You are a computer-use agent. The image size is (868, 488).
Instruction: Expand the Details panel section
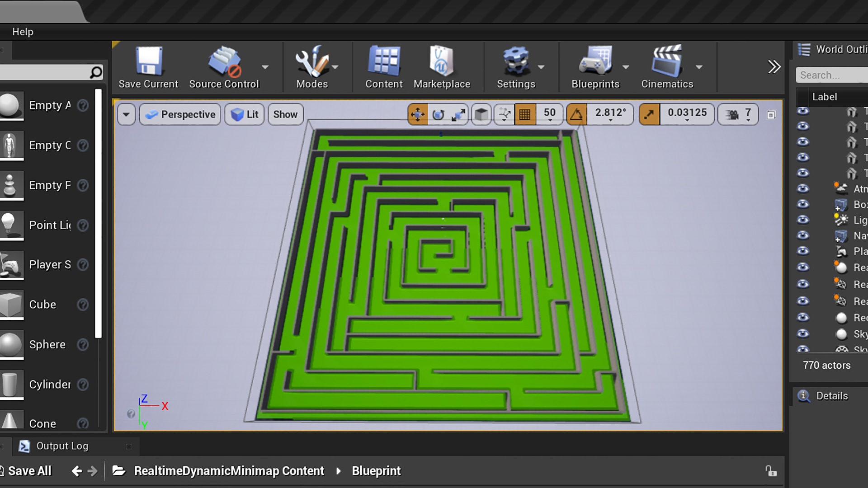pos(832,394)
